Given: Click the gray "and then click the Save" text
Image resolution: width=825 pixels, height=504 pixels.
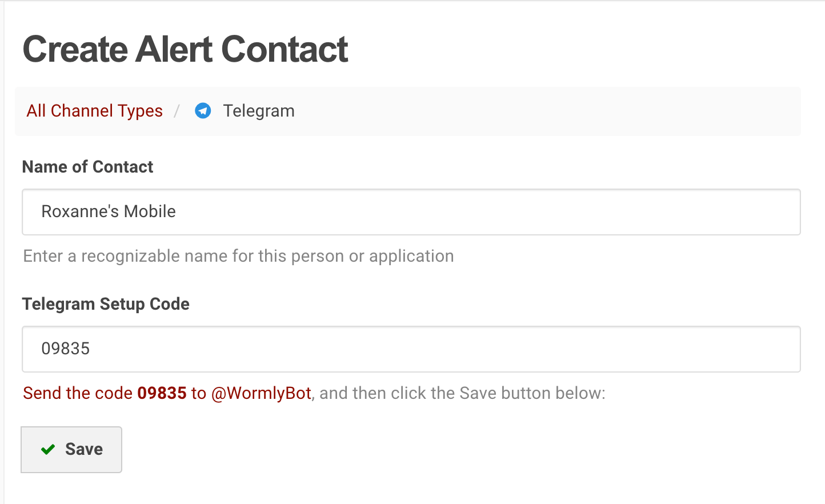Looking at the screenshot, I should [462, 393].
